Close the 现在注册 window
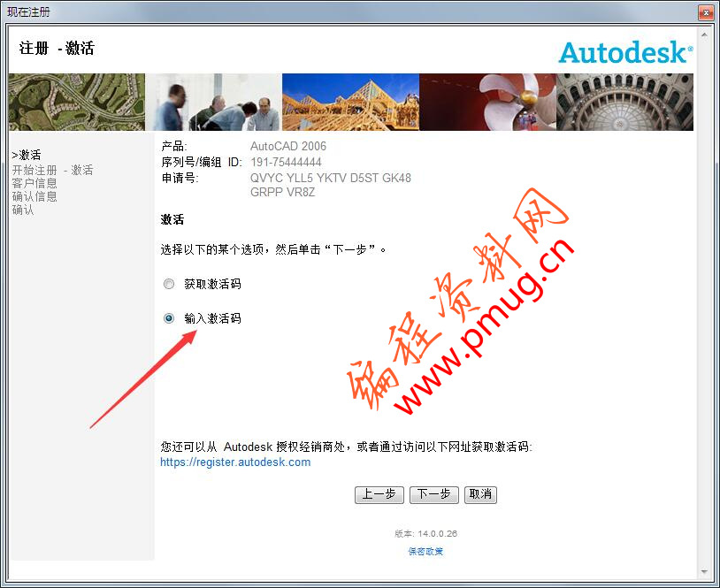 pyautogui.click(x=706, y=11)
